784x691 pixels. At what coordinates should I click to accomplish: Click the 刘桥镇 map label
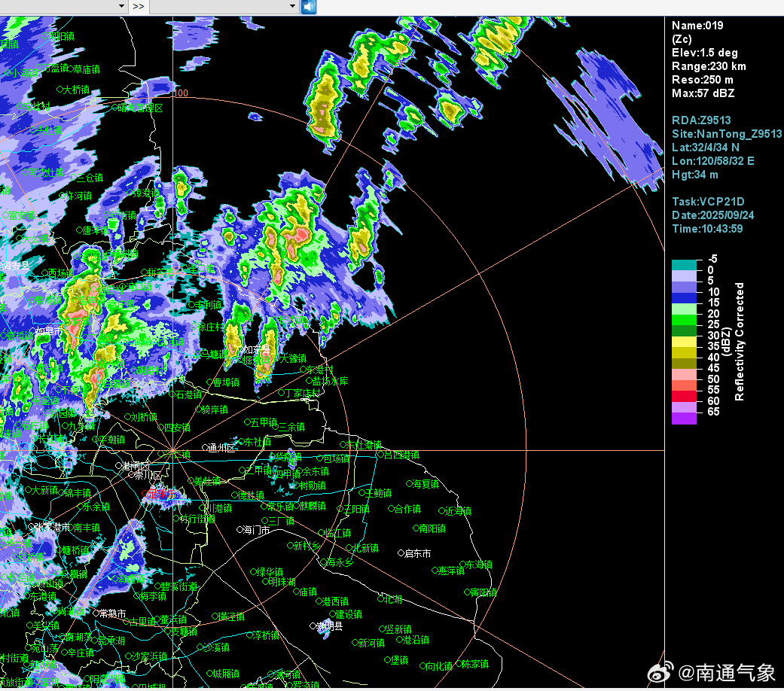pyautogui.click(x=144, y=417)
